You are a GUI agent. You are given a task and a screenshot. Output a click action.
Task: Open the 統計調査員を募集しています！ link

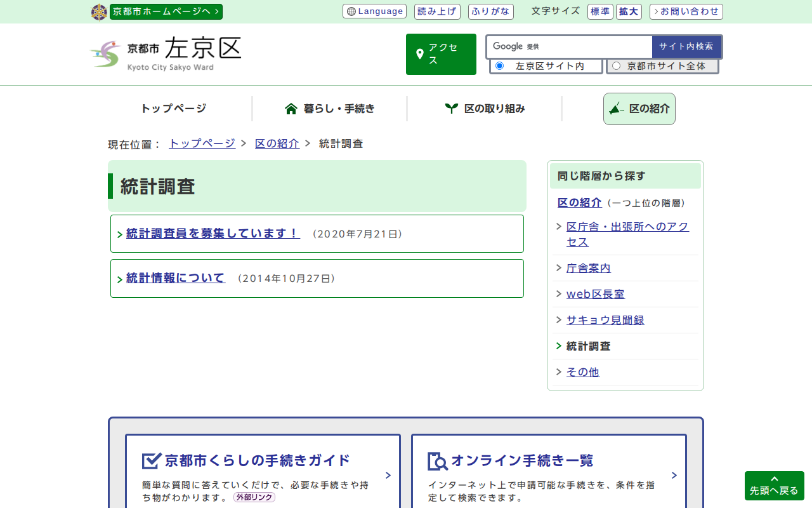[x=213, y=234]
